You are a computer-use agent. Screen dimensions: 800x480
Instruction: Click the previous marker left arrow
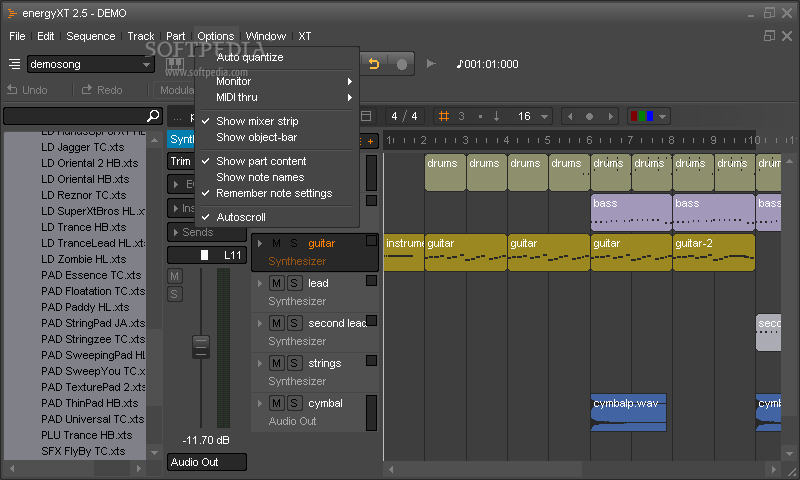[x=570, y=116]
